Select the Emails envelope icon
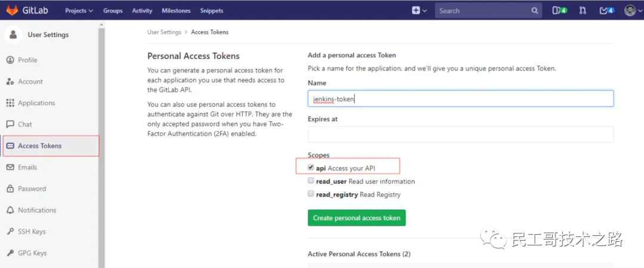 [x=11, y=167]
